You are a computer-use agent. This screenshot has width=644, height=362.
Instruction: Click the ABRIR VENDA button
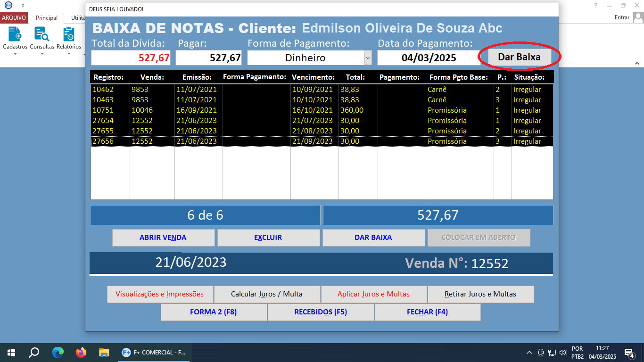click(163, 238)
